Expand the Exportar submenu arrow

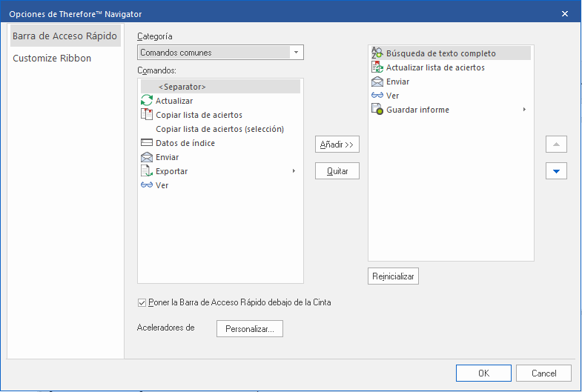click(294, 171)
